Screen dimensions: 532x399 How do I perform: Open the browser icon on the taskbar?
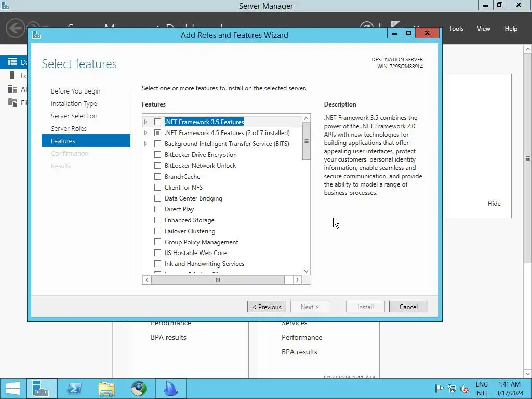click(x=139, y=389)
